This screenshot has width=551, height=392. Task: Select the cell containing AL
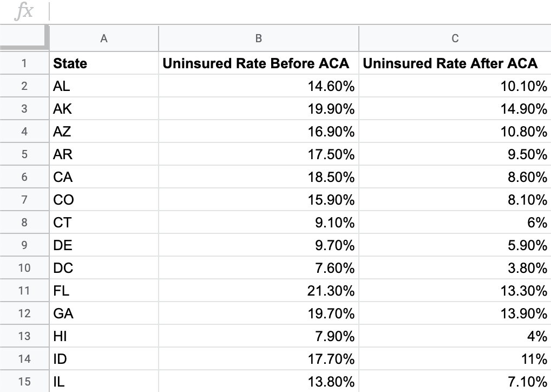point(103,86)
